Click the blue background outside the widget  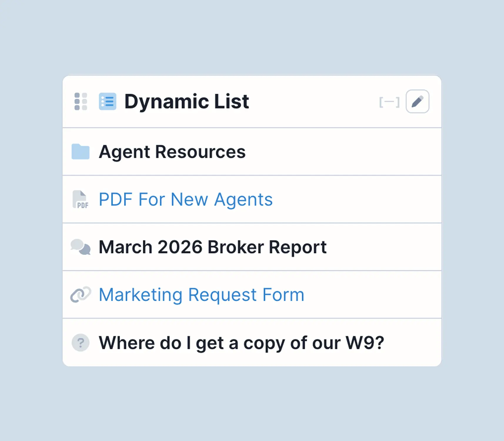(250, 35)
